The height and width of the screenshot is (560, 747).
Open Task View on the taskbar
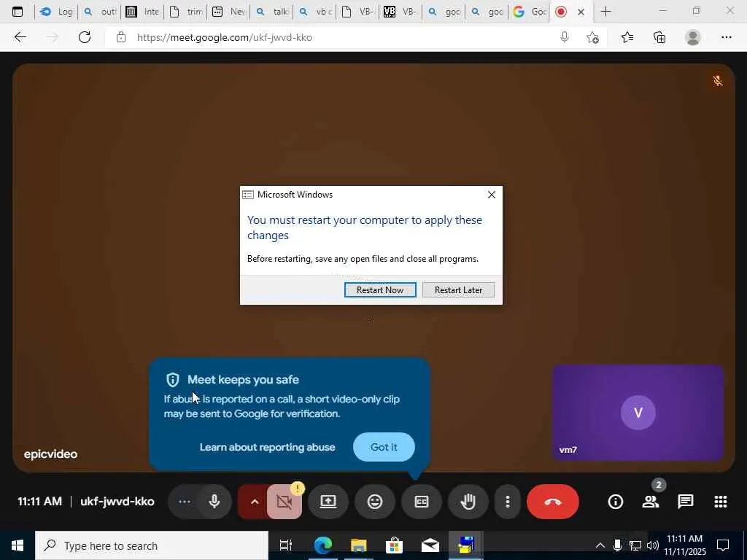point(286,545)
